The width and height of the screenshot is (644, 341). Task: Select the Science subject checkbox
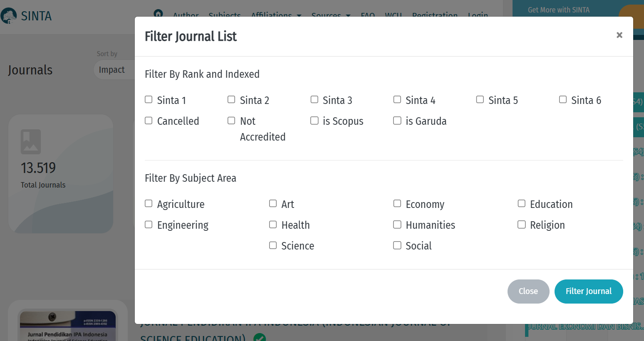pos(273,245)
